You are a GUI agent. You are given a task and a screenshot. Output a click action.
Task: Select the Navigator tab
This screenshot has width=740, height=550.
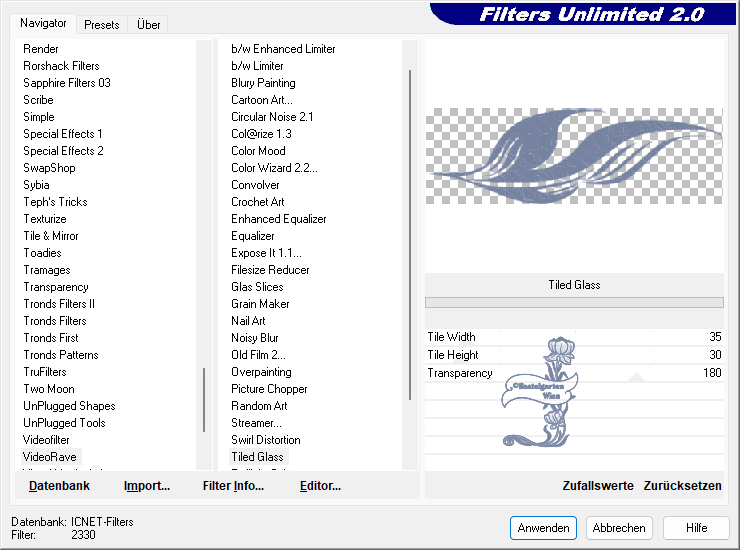click(44, 23)
